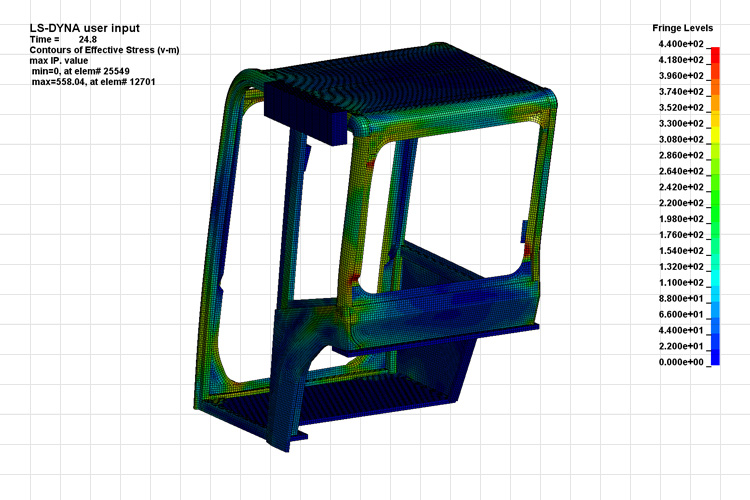The image size is (750, 500).
Task: Click the red top segment of fringe color bar
Action: coord(715,55)
